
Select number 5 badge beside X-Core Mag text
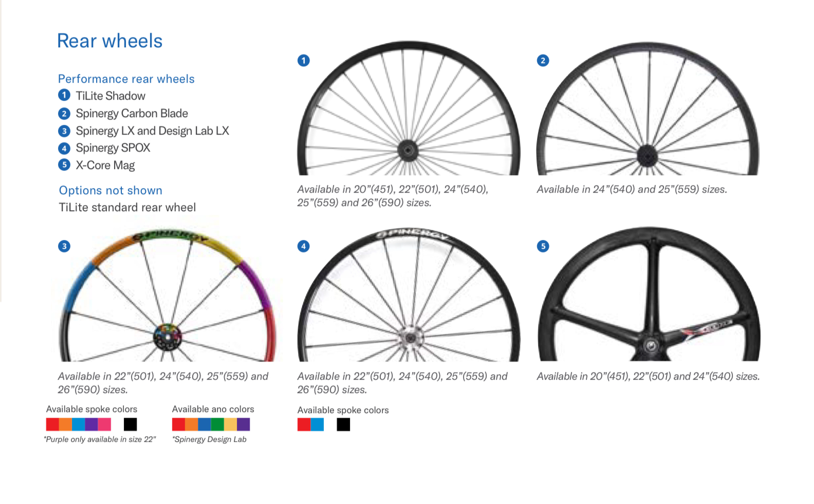coord(64,165)
